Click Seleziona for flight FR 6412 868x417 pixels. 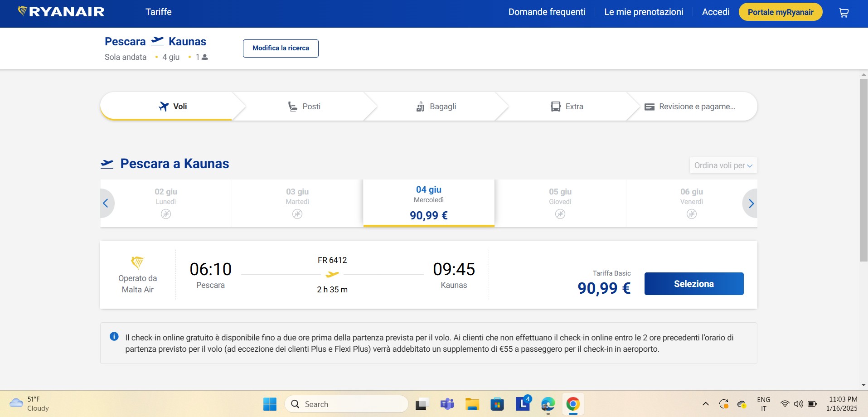tap(694, 284)
